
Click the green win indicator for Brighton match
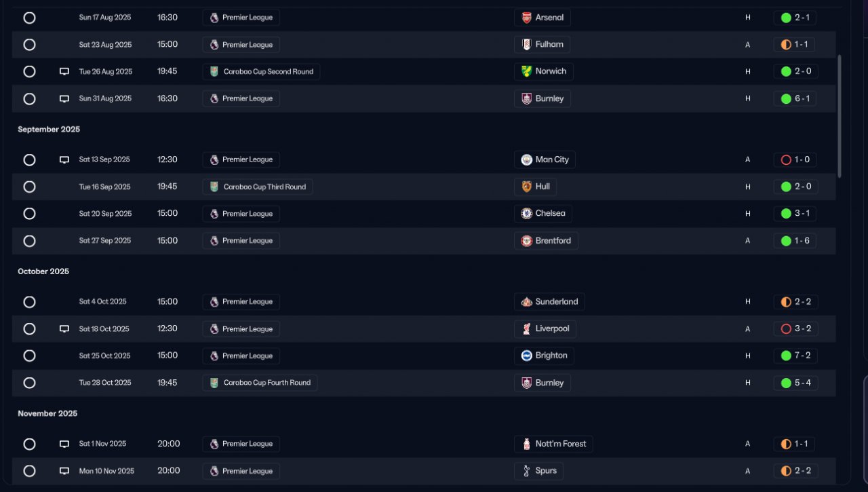tap(786, 356)
